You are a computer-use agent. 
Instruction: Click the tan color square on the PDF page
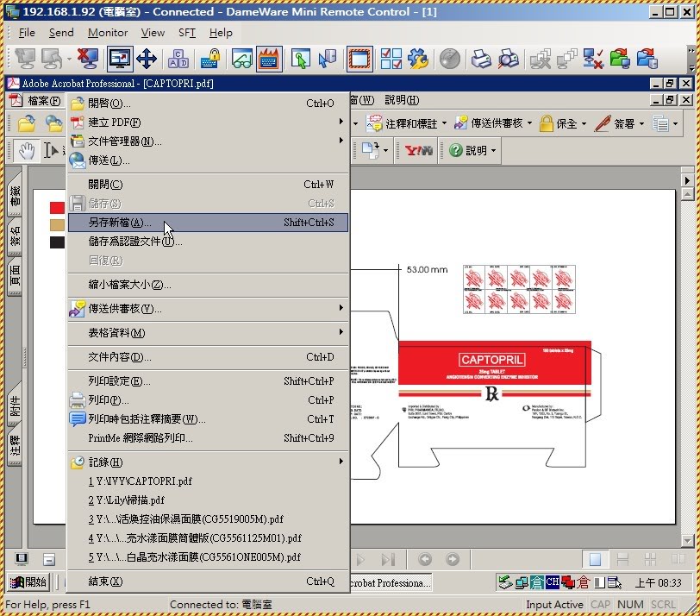point(57,225)
